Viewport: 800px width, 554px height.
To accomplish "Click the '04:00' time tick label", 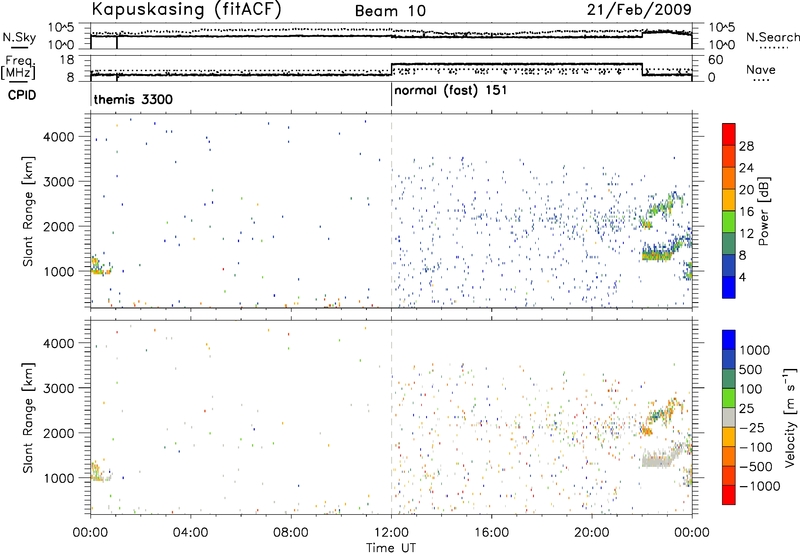I will 191,533.
